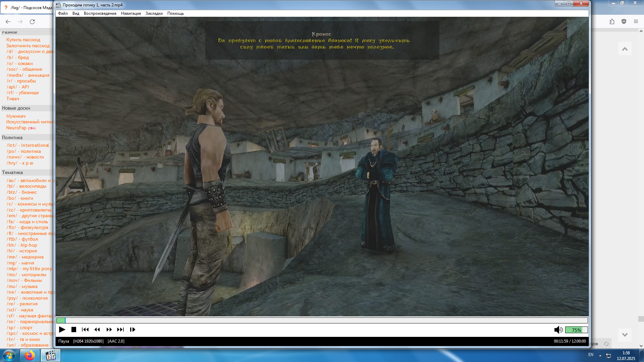
Task: Open the Залогинить пасскод link
Action: tap(28, 46)
